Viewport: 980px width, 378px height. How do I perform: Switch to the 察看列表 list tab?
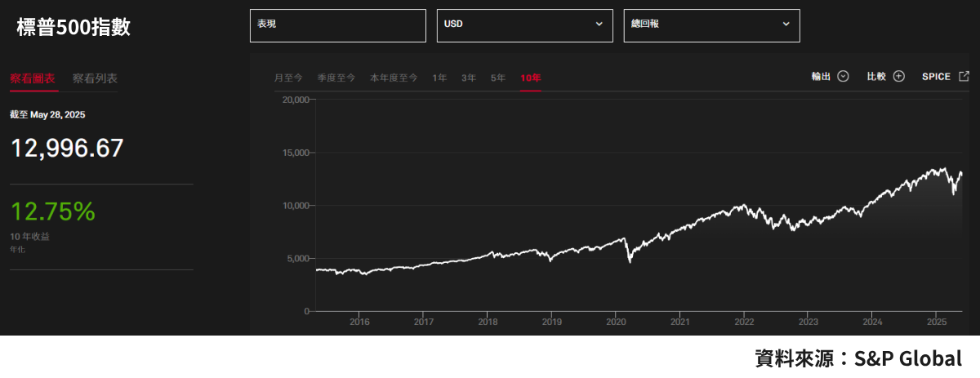click(95, 78)
